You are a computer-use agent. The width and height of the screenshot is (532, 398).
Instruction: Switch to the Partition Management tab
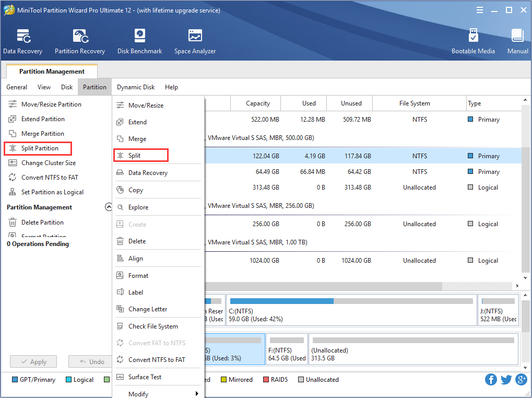click(x=51, y=71)
